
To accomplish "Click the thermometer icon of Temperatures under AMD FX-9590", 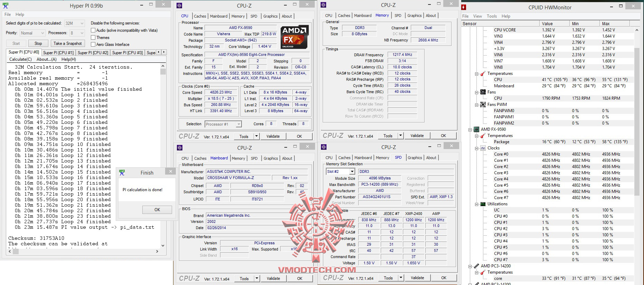I will click(483, 136).
